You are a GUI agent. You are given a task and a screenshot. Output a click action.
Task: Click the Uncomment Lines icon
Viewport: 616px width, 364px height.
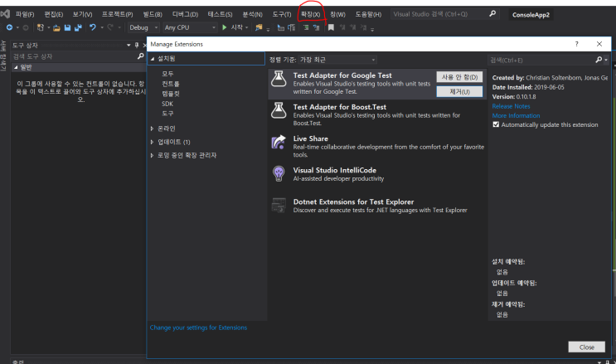point(316,27)
